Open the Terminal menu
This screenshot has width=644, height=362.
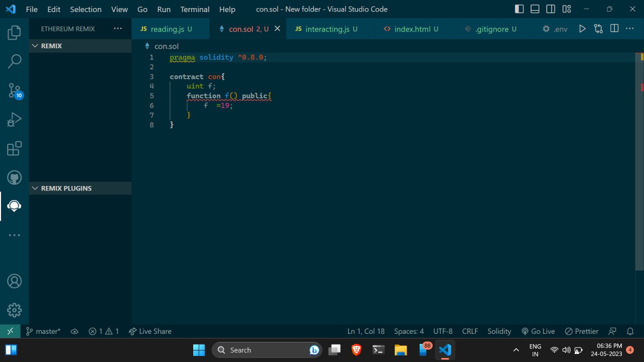(x=195, y=9)
